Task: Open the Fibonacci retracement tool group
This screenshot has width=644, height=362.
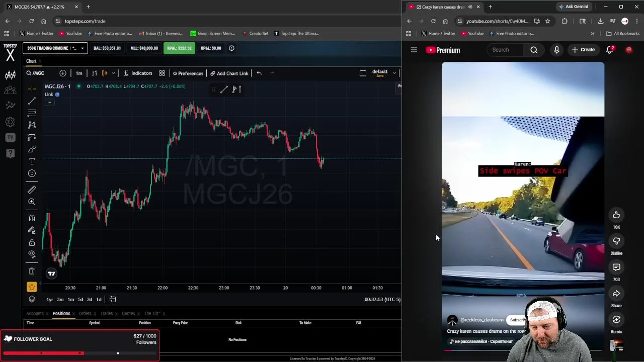Action: tap(32, 113)
